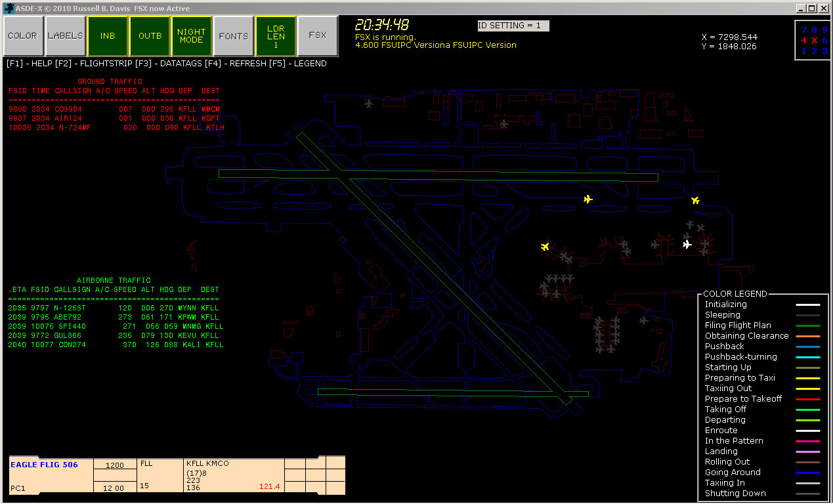Click the yellow Taxiing Out color swatch
Screen dimensions: 833x504
[808, 388]
